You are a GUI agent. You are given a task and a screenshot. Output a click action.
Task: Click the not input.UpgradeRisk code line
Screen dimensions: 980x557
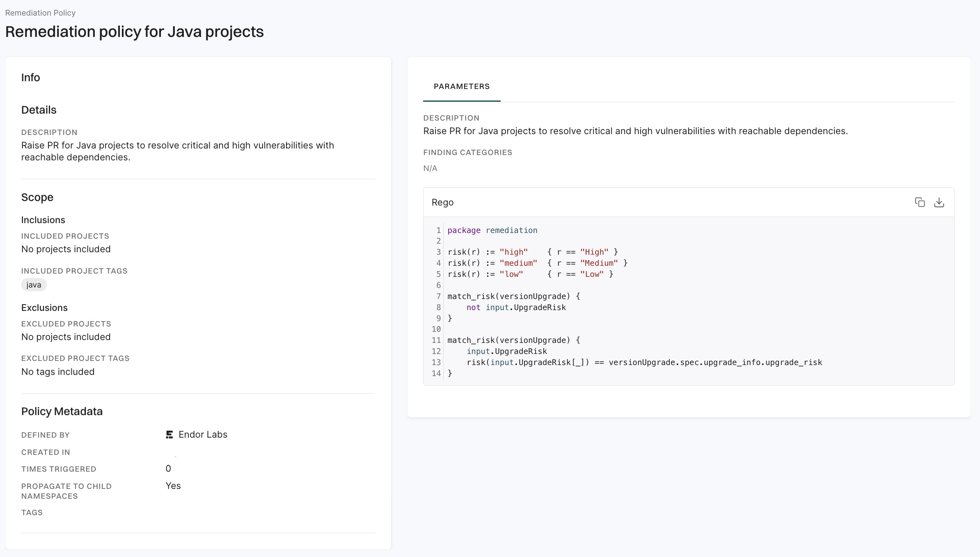[x=516, y=307]
